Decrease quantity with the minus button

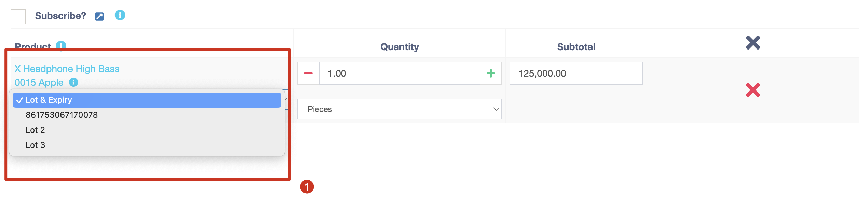[x=308, y=73]
